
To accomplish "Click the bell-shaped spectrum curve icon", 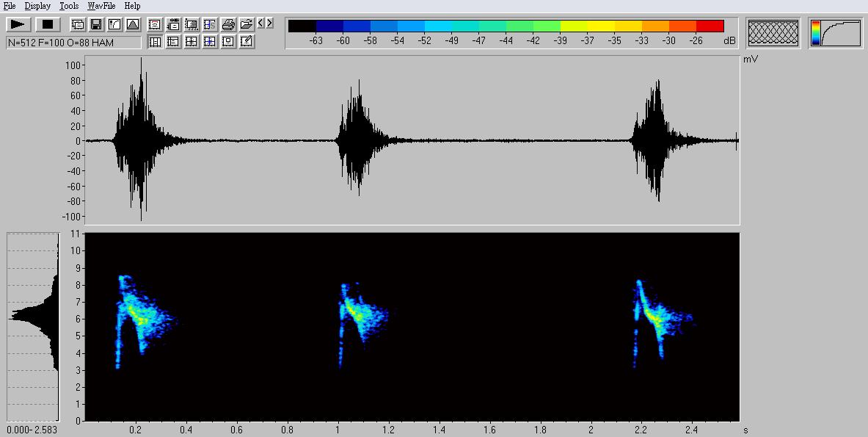I will click(132, 24).
